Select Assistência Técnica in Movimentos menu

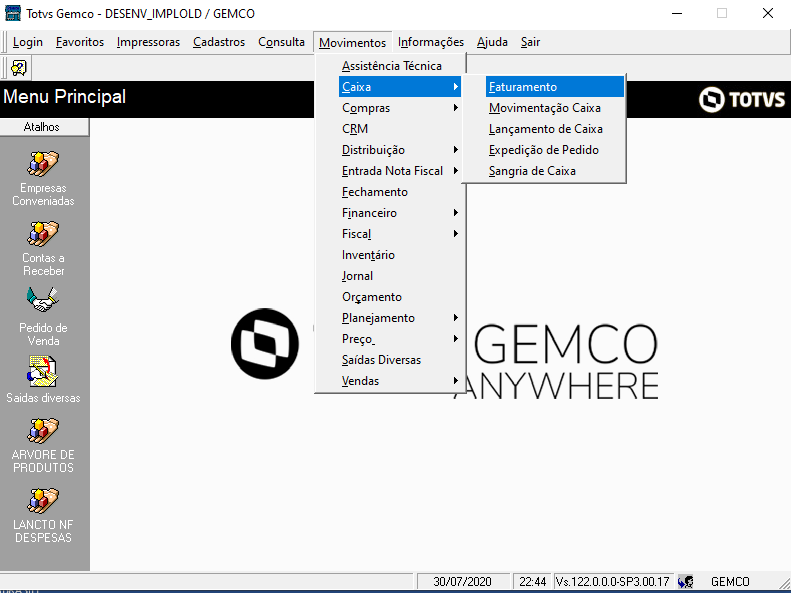391,66
